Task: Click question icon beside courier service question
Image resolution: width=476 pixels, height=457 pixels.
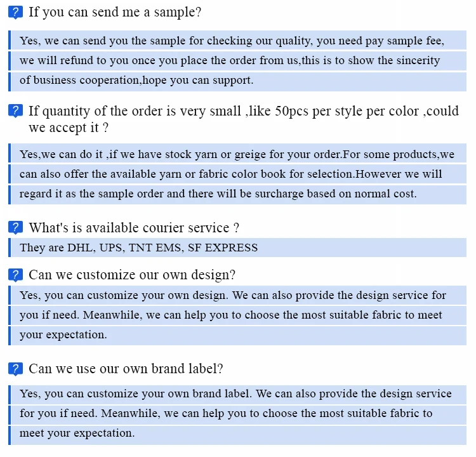Action: point(16,227)
